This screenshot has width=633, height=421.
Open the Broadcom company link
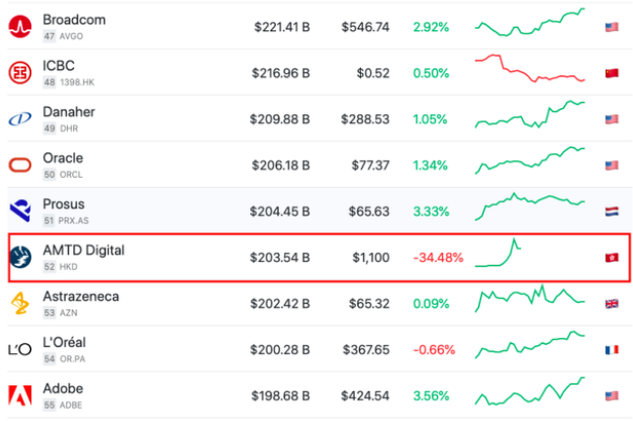coord(74,20)
